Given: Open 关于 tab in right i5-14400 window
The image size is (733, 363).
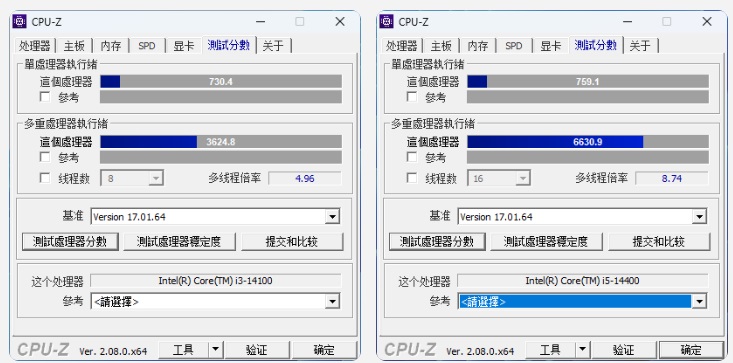Looking at the screenshot, I should click(x=640, y=46).
